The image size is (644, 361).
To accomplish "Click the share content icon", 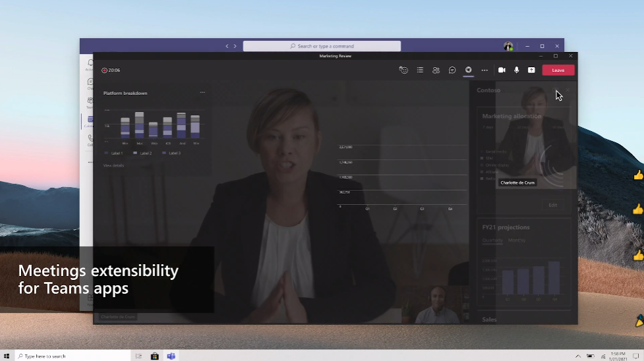I will pos(531,70).
